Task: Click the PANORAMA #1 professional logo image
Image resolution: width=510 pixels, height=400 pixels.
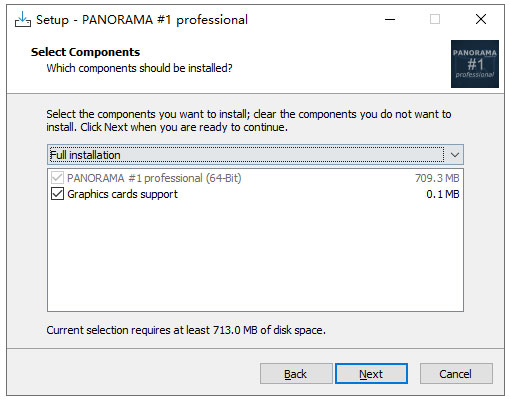Action: point(475,64)
